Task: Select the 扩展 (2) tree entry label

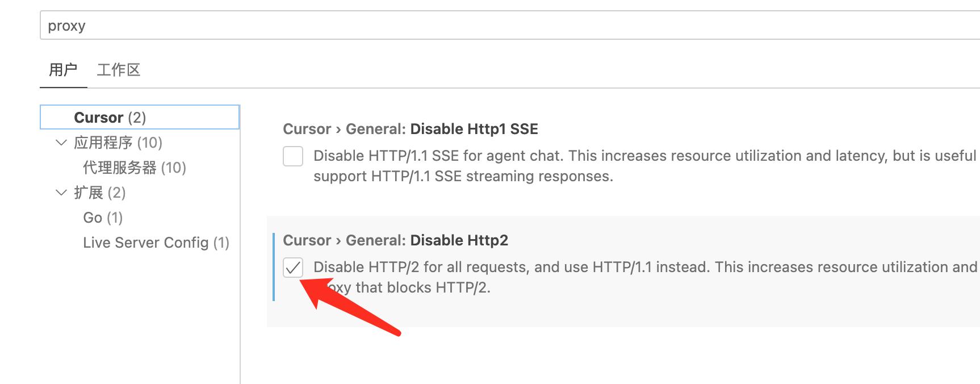Action: pos(100,193)
